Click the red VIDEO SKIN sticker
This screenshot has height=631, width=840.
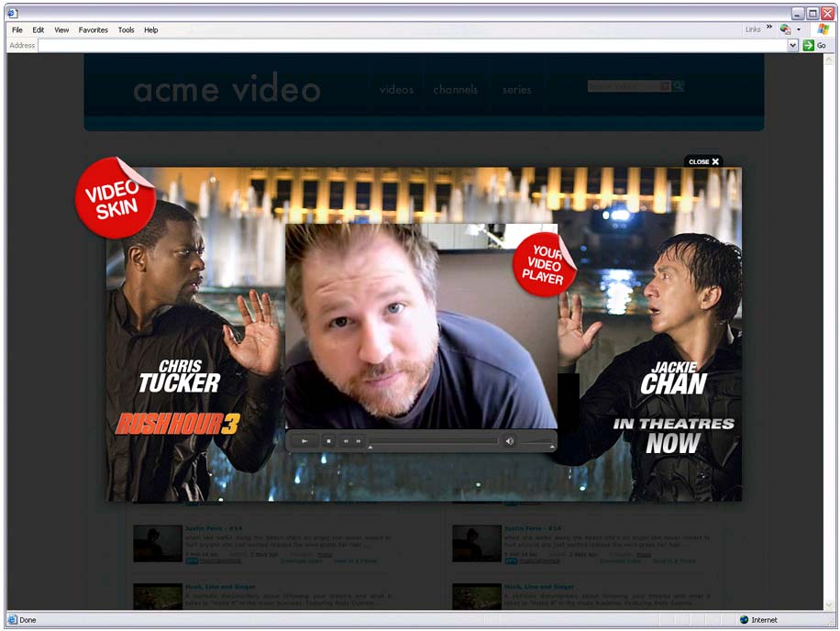116,198
